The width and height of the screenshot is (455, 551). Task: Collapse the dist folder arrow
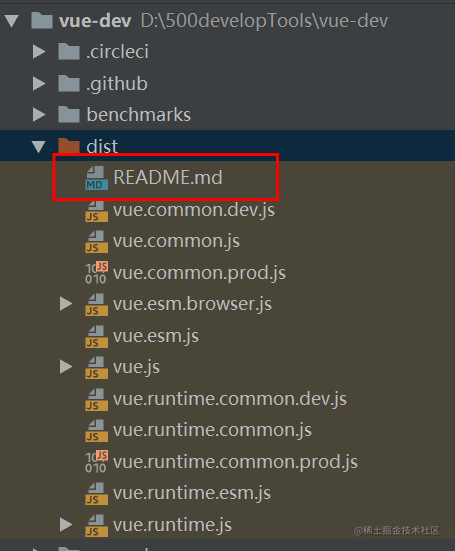point(39,146)
